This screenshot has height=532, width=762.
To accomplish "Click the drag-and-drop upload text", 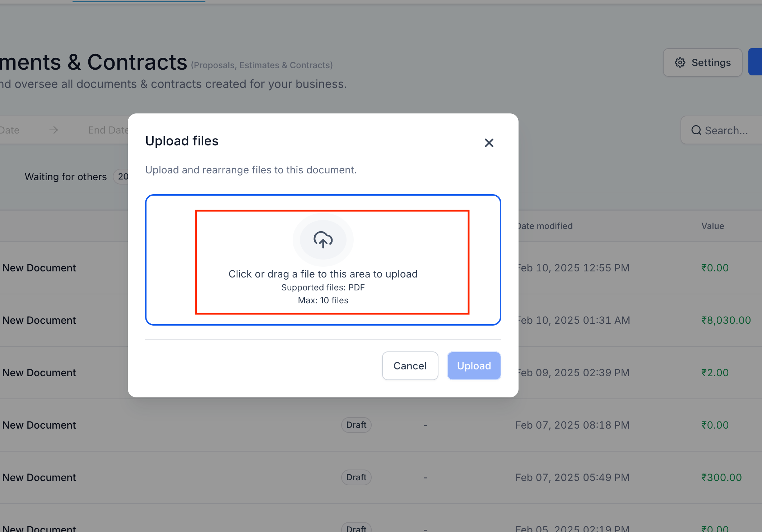I will [x=323, y=274].
